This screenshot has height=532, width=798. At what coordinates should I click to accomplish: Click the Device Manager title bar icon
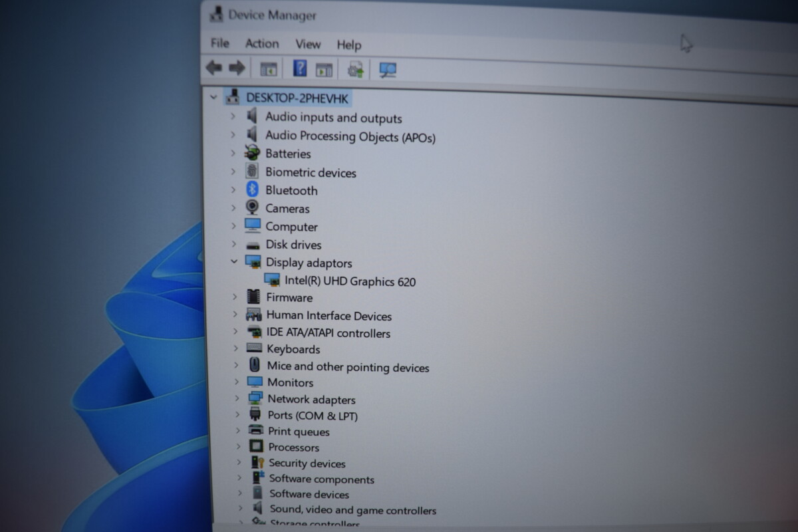216,14
